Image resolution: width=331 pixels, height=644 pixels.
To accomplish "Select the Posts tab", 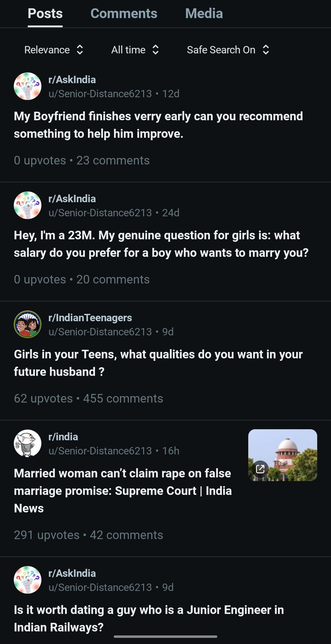I will (45, 13).
